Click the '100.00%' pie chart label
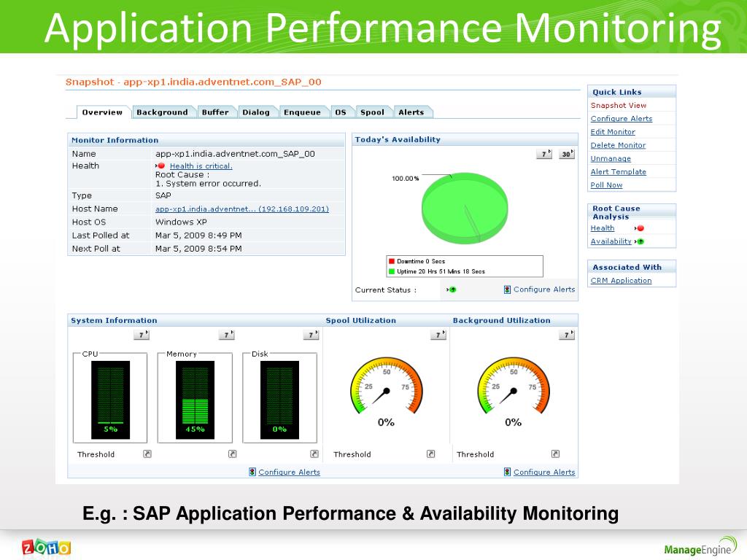The width and height of the screenshot is (747, 560). point(406,179)
